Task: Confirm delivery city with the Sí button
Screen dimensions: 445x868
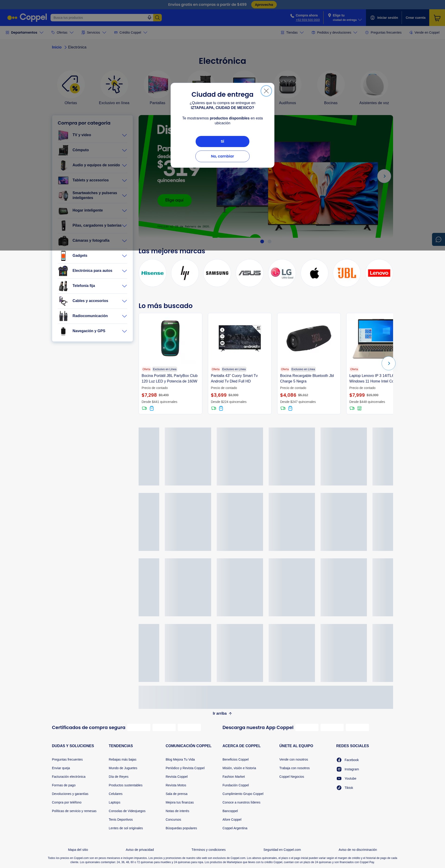Action: click(222, 141)
